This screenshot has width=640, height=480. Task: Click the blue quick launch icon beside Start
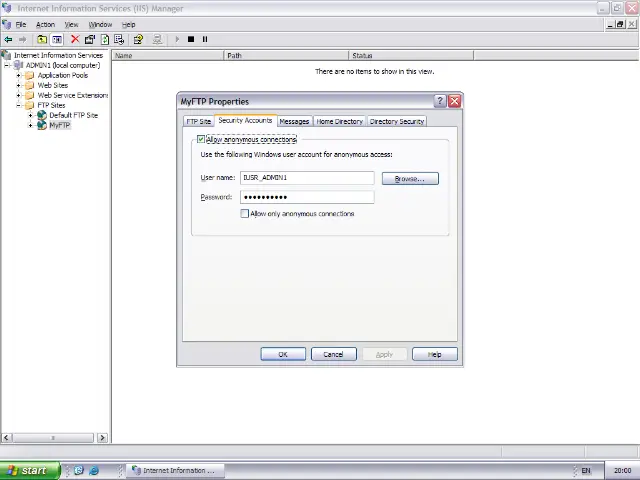pyautogui.click(x=79, y=470)
